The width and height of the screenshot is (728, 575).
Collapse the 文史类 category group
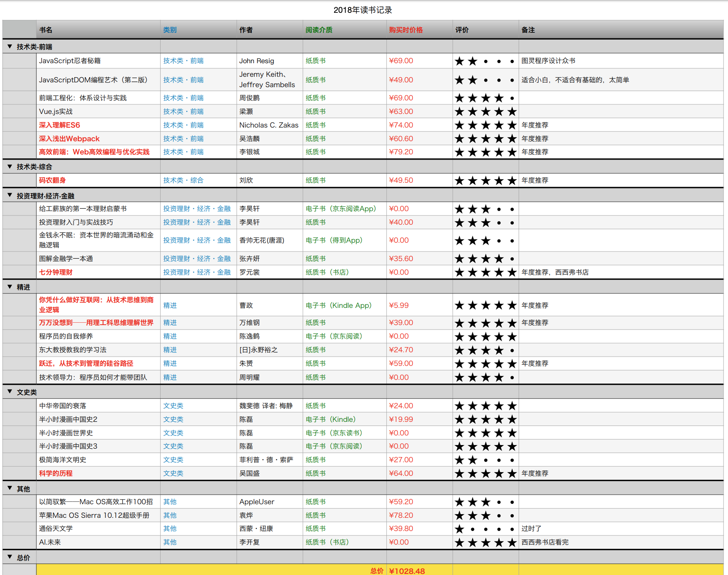click(10, 391)
